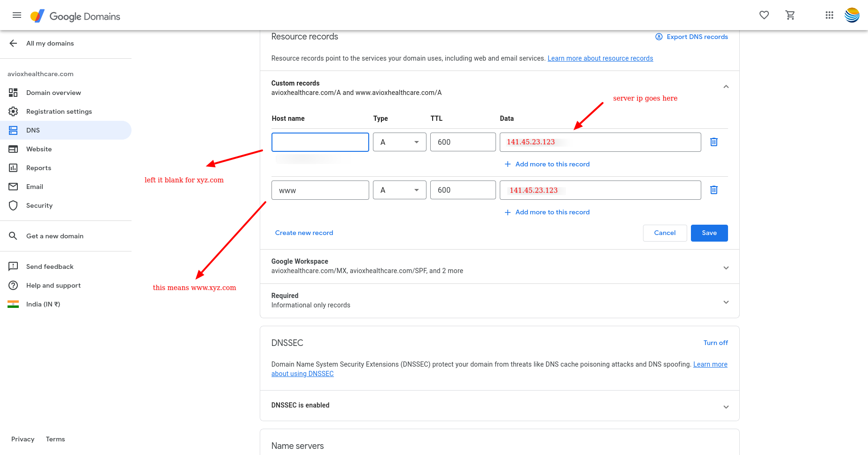Open Email section
The width and height of the screenshot is (868, 455).
(x=35, y=187)
